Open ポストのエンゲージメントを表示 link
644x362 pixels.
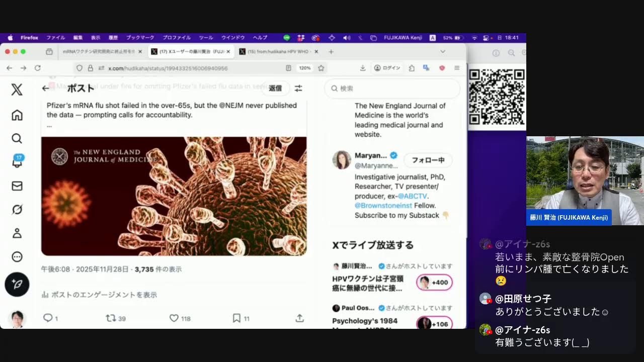pos(104,295)
